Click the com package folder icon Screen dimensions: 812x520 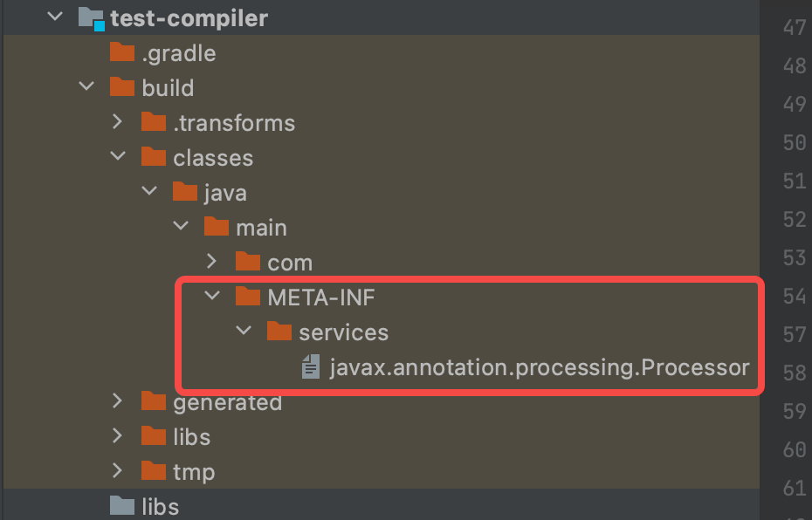pos(248,263)
